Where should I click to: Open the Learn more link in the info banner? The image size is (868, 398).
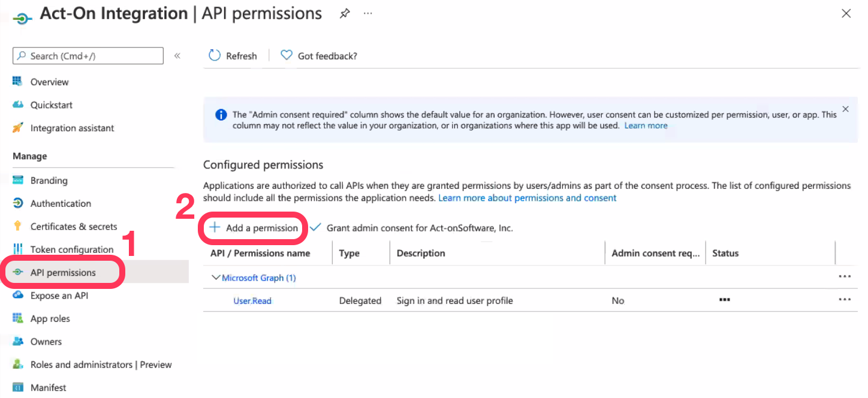646,125
